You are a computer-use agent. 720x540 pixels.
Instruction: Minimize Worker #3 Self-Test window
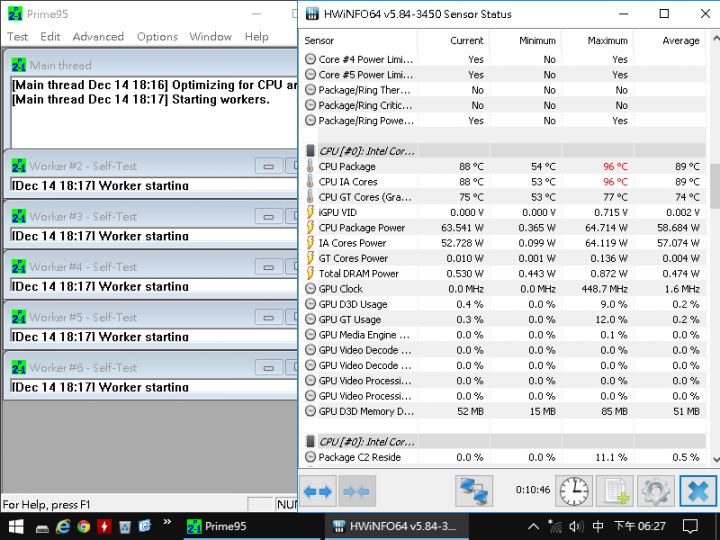click(269, 217)
